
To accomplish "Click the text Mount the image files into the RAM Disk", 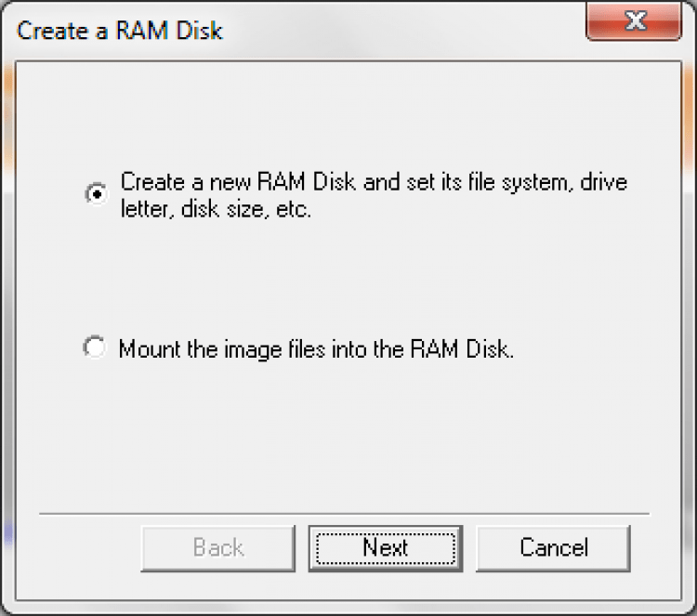I will click(x=316, y=350).
